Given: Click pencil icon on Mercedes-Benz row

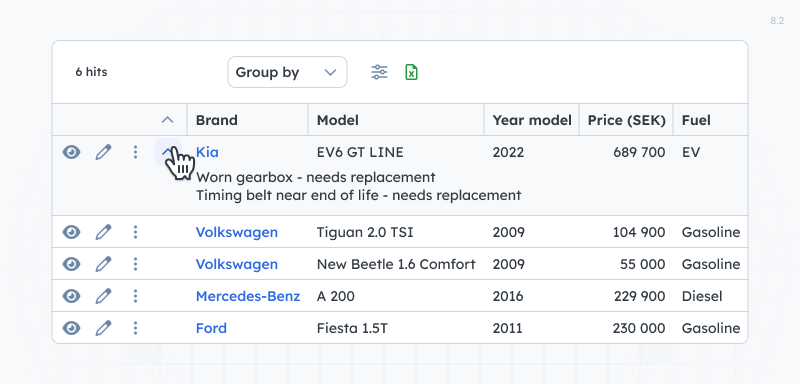Looking at the screenshot, I should pyautogui.click(x=103, y=296).
